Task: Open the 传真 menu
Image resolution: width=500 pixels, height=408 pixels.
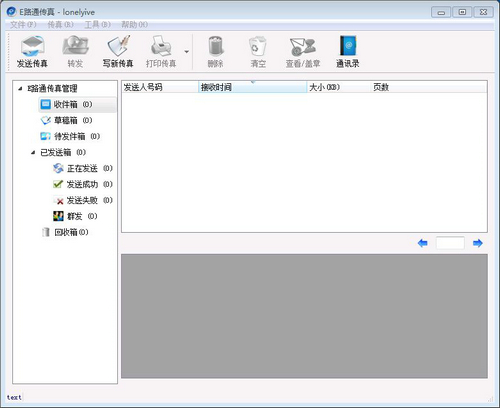Action: pyautogui.click(x=60, y=25)
